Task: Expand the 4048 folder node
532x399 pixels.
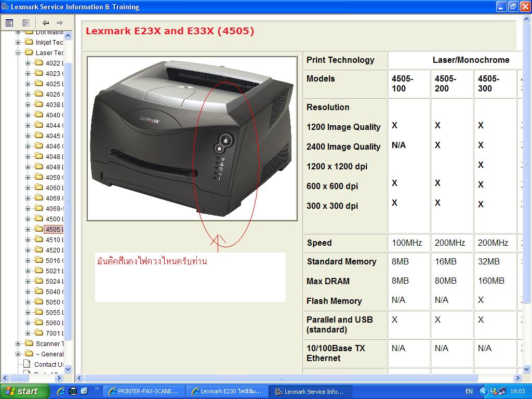Action: (x=28, y=157)
